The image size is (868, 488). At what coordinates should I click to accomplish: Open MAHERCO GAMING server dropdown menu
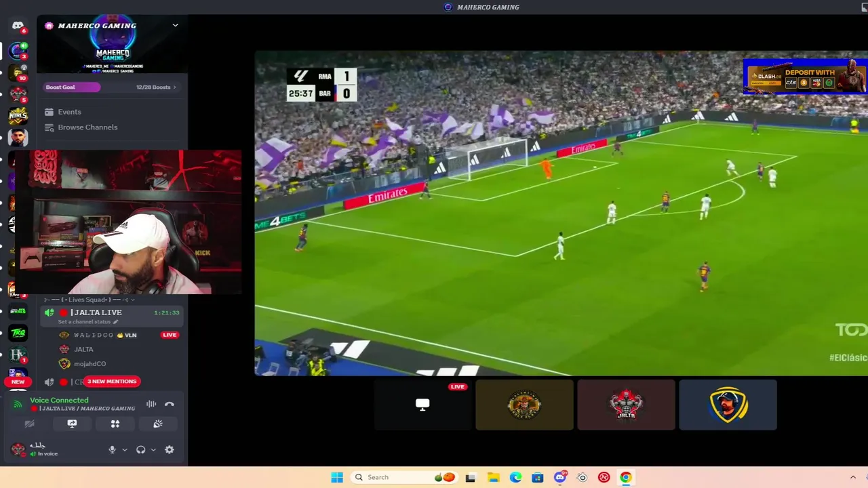(x=175, y=25)
